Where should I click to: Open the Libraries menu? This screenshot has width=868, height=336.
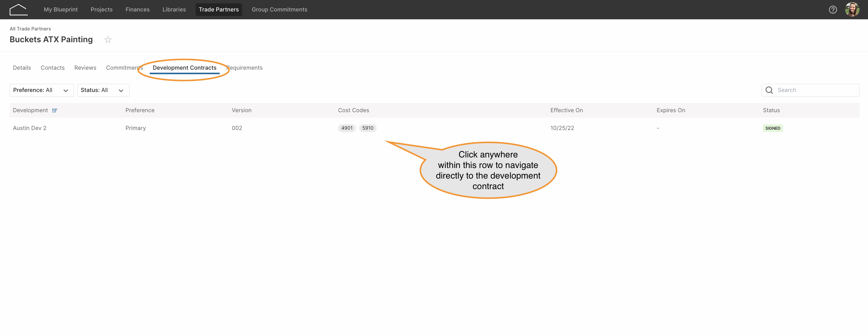click(x=174, y=9)
